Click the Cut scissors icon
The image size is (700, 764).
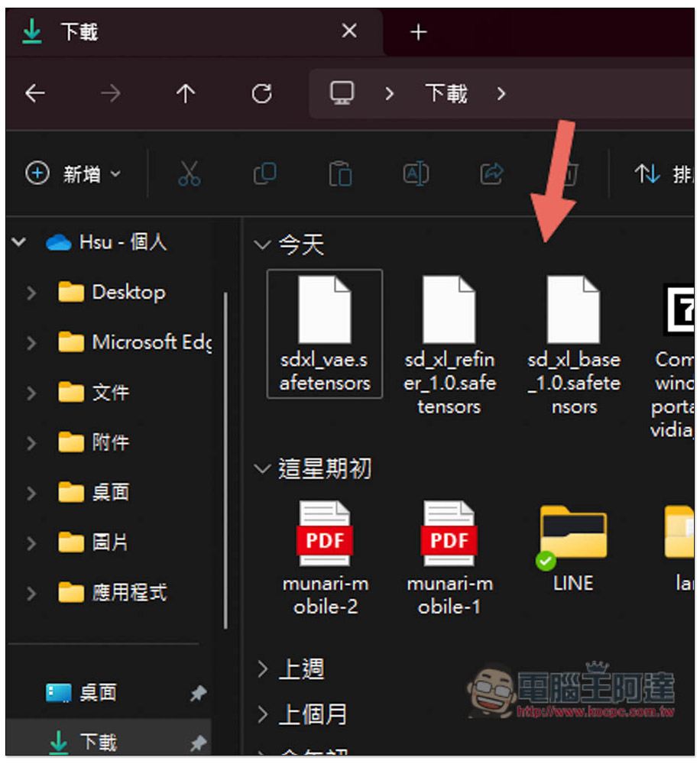189,173
